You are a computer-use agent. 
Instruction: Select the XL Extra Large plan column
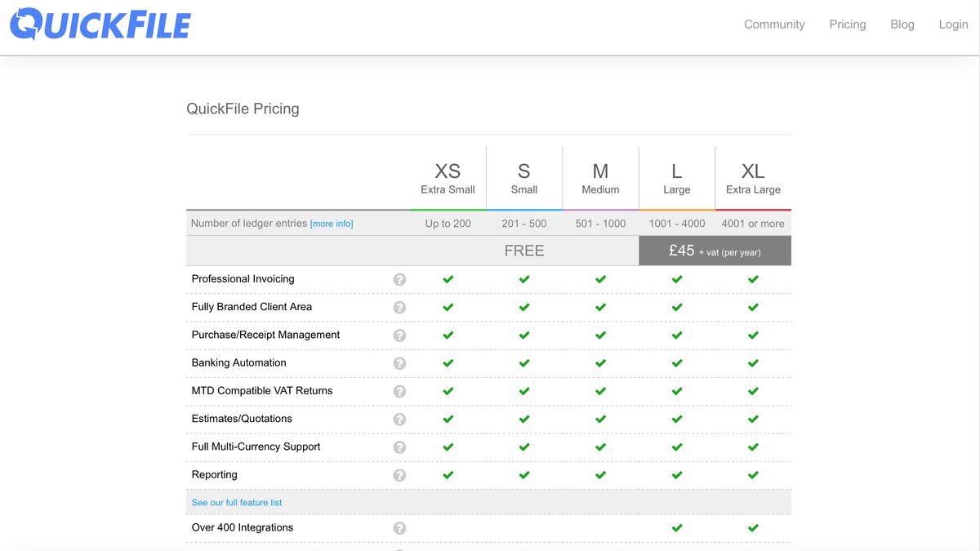(753, 178)
